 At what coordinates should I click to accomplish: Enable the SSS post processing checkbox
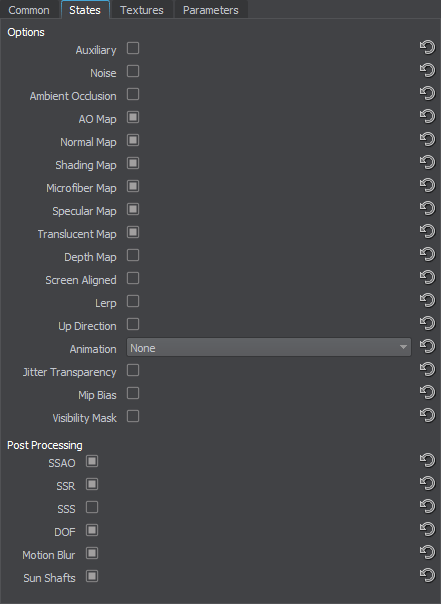92,507
